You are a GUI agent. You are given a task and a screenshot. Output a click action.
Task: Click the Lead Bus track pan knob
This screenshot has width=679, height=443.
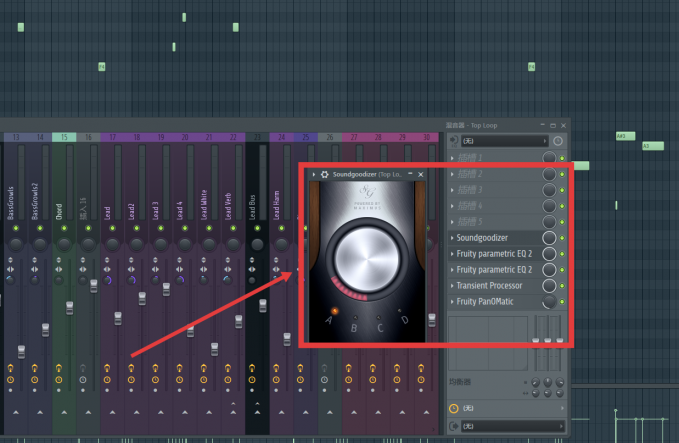click(x=257, y=244)
